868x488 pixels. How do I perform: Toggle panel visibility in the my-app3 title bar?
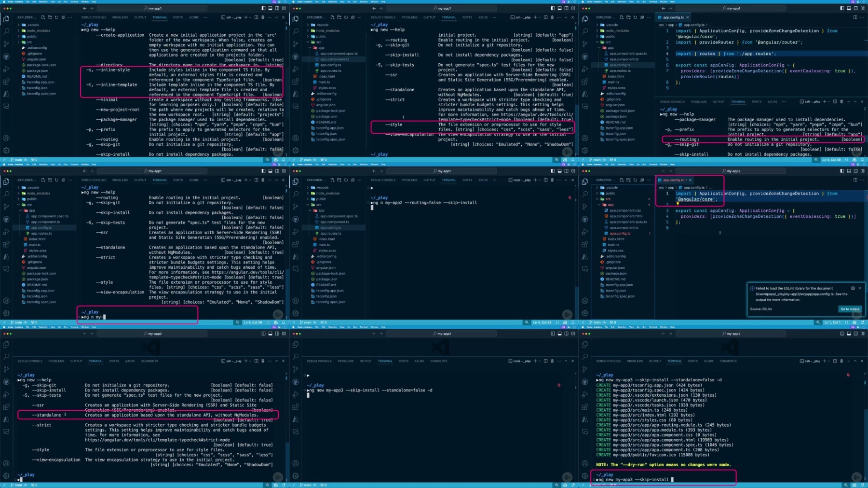[849, 334]
